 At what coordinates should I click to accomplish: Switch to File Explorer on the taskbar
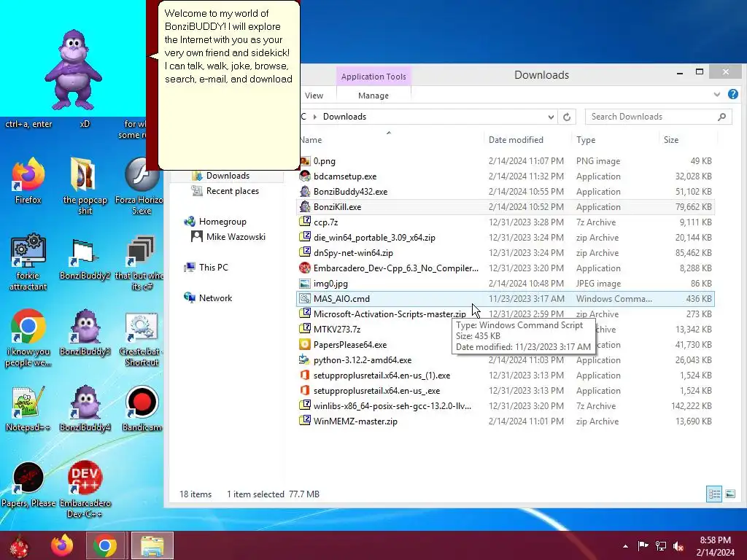[x=152, y=545]
